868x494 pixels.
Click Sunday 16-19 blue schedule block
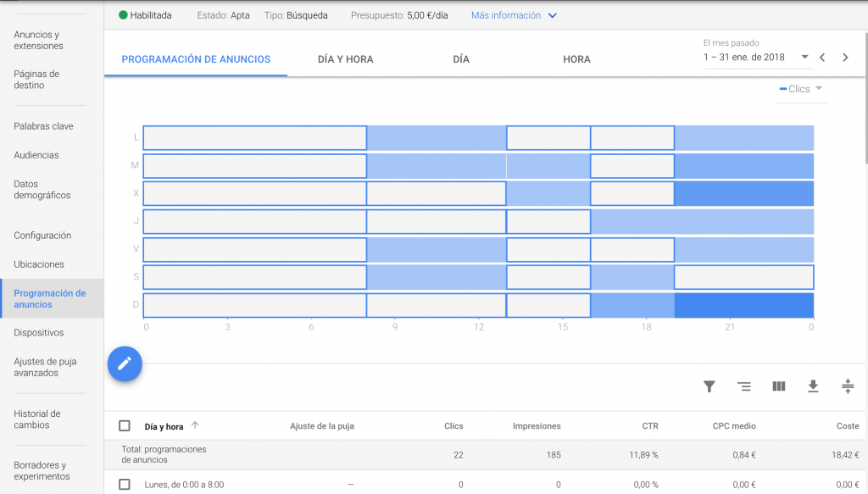(632, 305)
